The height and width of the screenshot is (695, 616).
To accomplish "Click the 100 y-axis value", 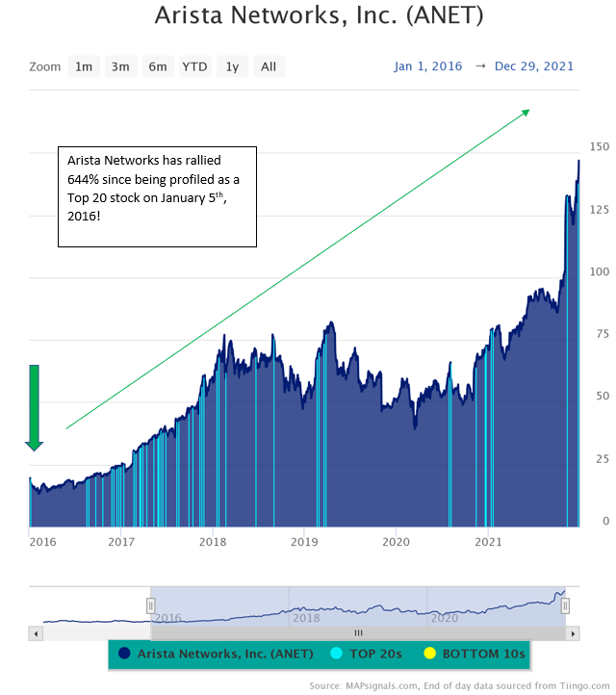I will coord(600,271).
